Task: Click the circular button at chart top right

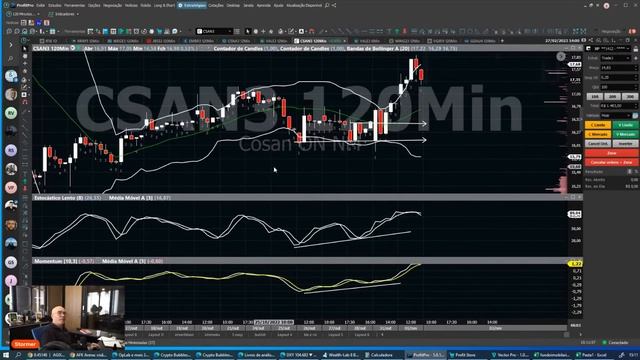Action: click(561, 57)
